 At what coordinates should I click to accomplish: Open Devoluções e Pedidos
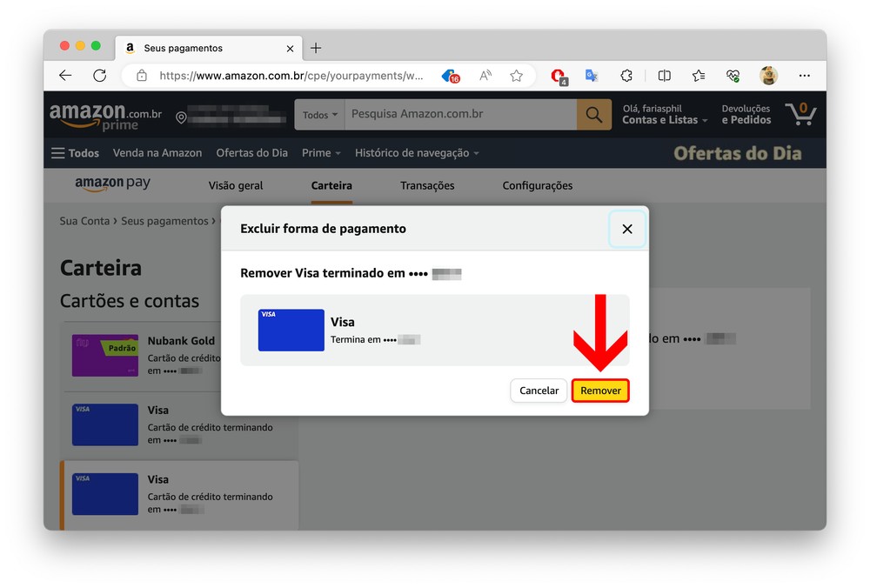click(746, 114)
